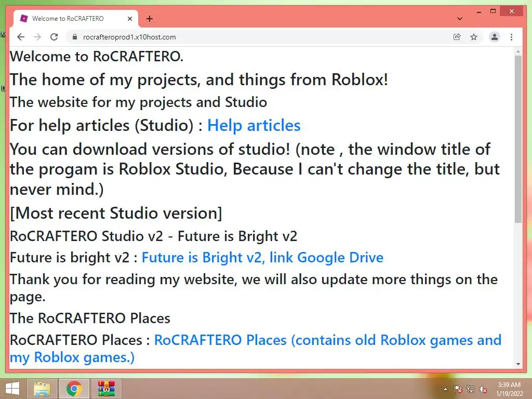
Task: Reload the RoCRAFTERO page
Action: (54, 37)
